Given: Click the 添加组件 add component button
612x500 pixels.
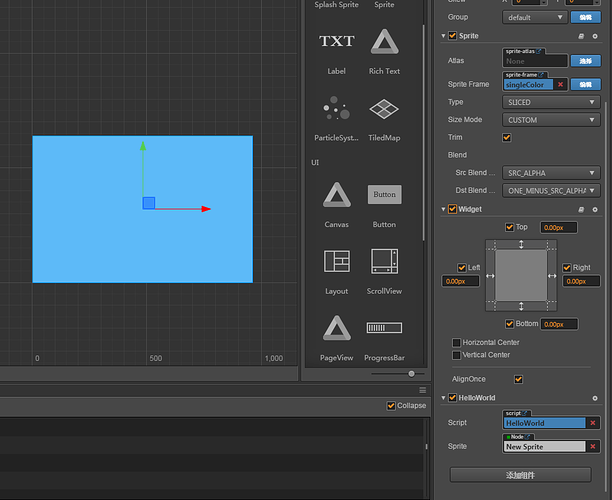Looking at the screenshot, I should coord(520,474).
